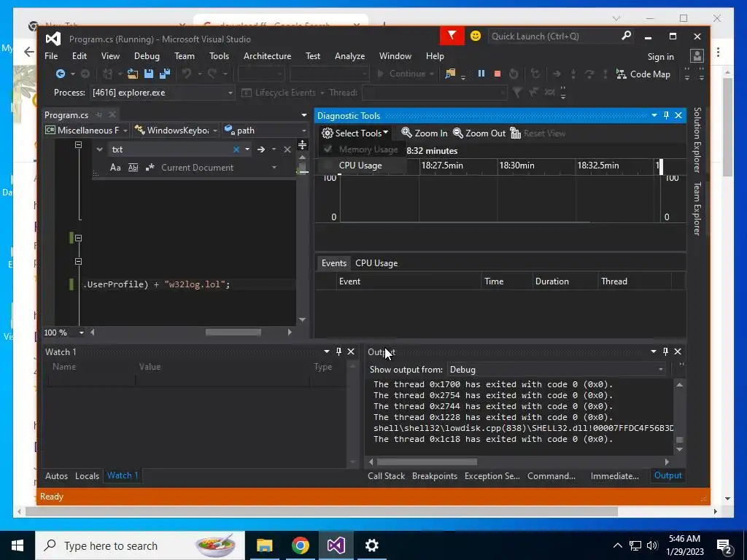The image size is (747, 560).
Task: Stop debugging with the red square icon
Action: pyautogui.click(x=498, y=74)
